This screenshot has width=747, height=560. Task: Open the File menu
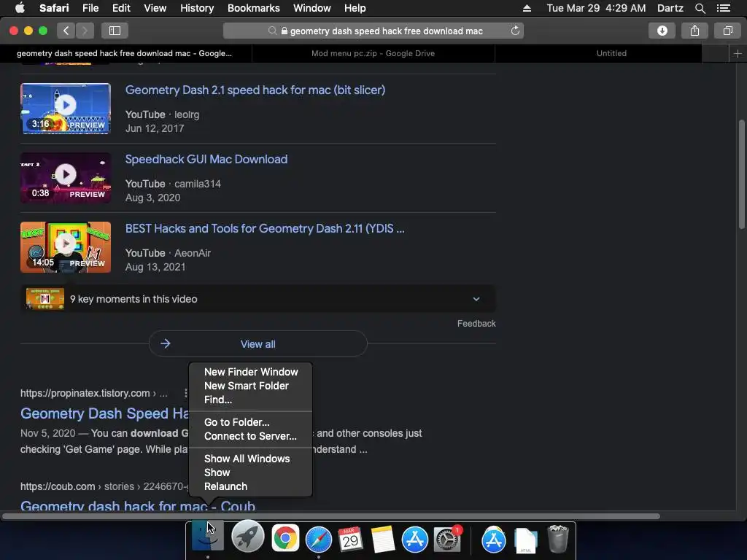90,8
